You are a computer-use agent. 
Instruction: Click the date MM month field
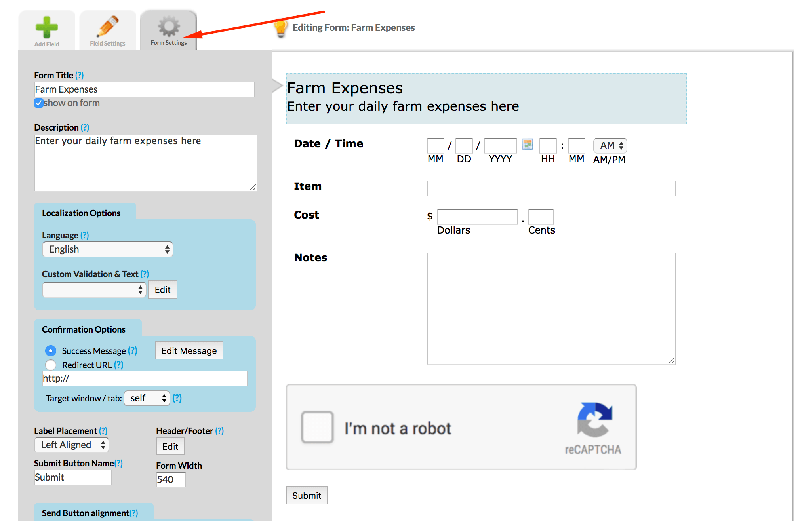pyautogui.click(x=436, y=145)
